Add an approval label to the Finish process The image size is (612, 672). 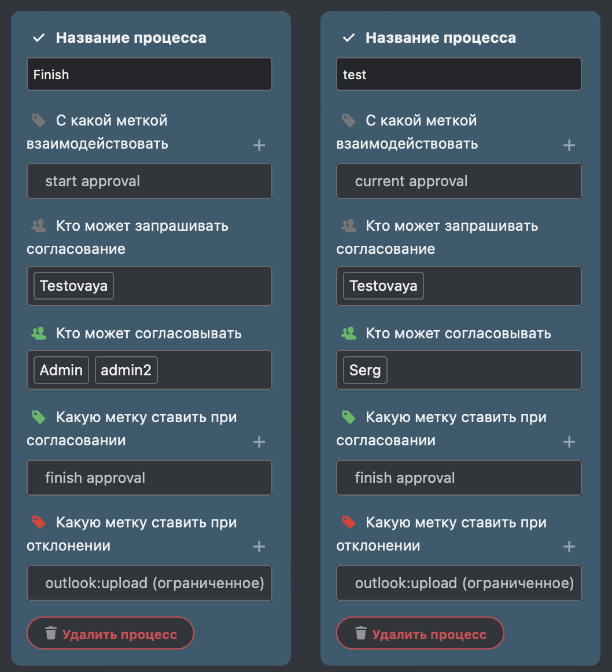coord(259,442)
